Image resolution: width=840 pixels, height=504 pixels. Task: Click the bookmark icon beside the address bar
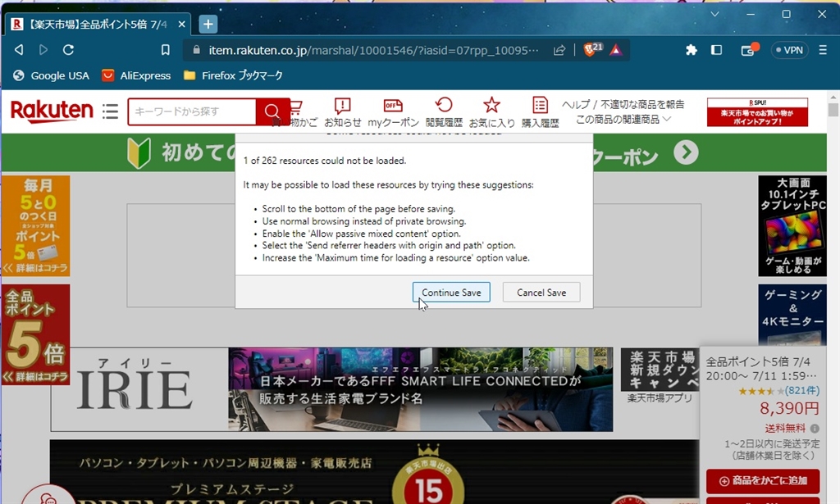point(166,50)
